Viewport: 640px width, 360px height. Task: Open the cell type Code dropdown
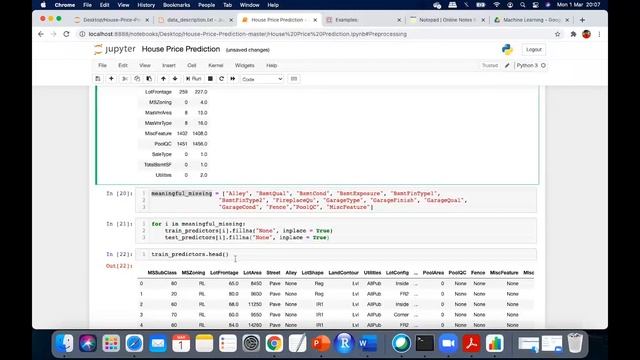pos(262,79)
